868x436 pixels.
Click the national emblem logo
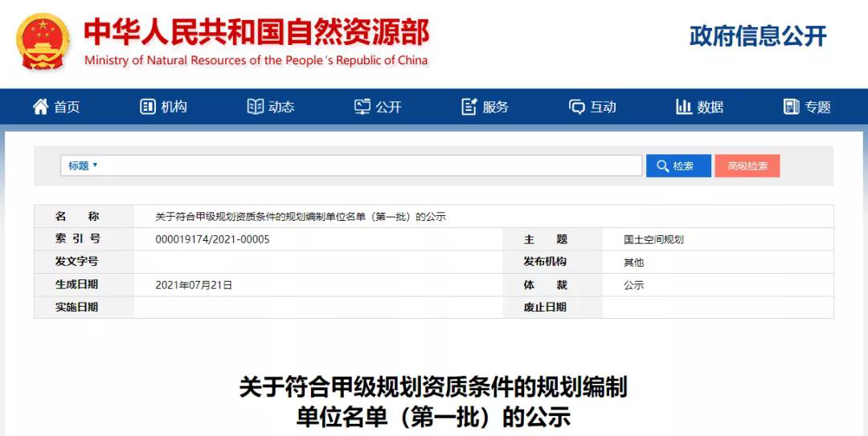coord(43,42)
